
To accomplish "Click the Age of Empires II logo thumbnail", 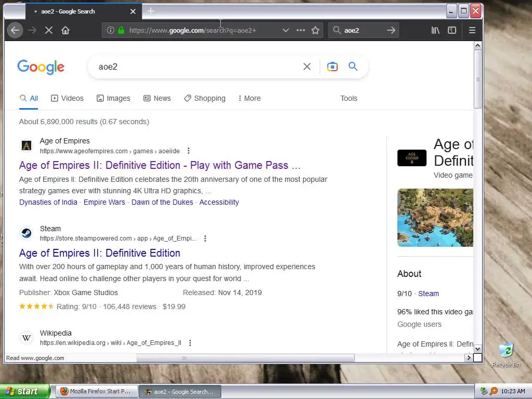I will pos(412,158).
